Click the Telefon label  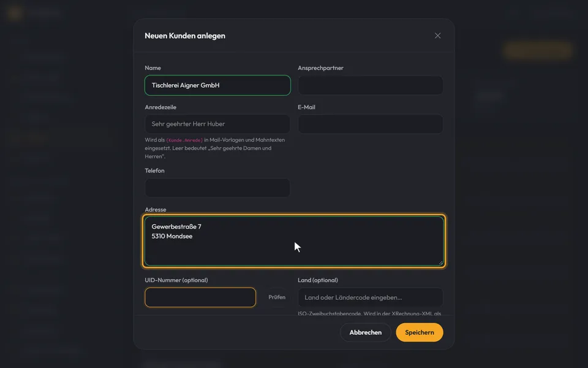pos(154,171)
